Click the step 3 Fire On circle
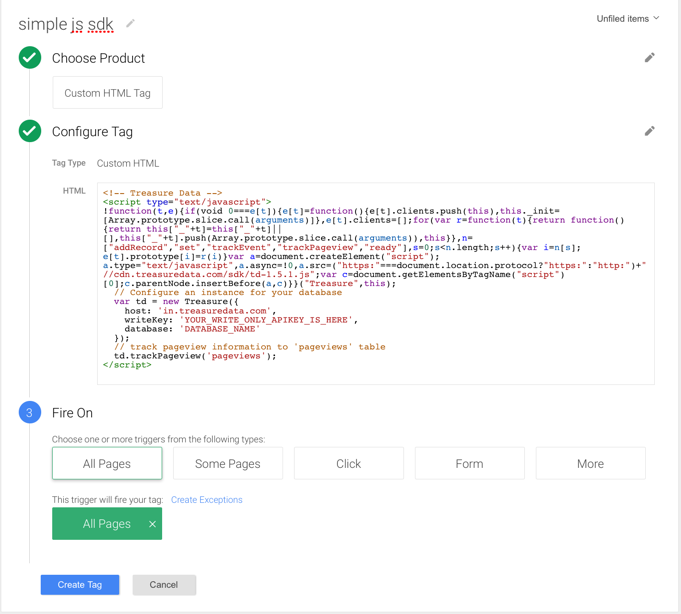The width and height of the screenshot is (681, 614). [30, 413]
